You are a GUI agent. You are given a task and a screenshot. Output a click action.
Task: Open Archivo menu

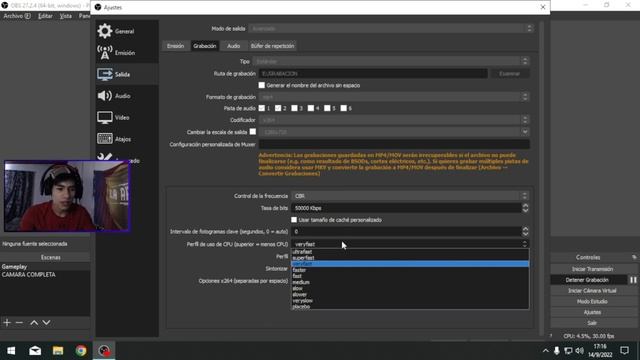[x=17, y=16]
